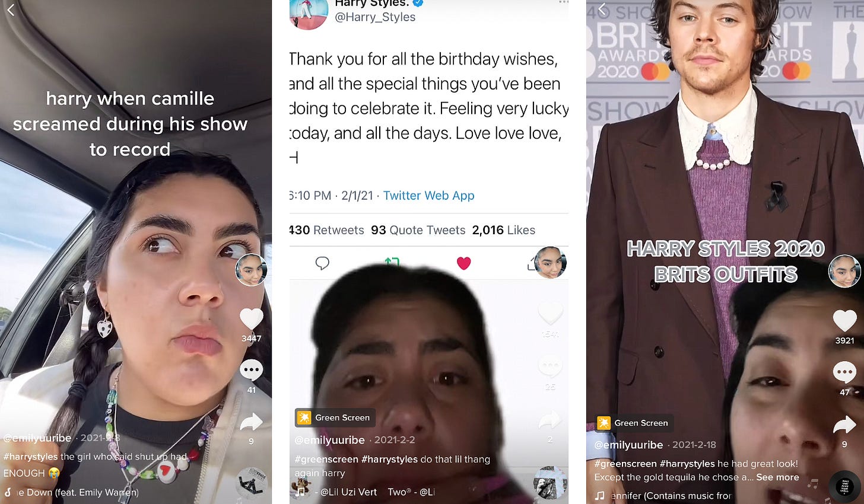864x504 pixels.
Task: Click the tweet reply speech bubble icon
Action: pos(322,263)
